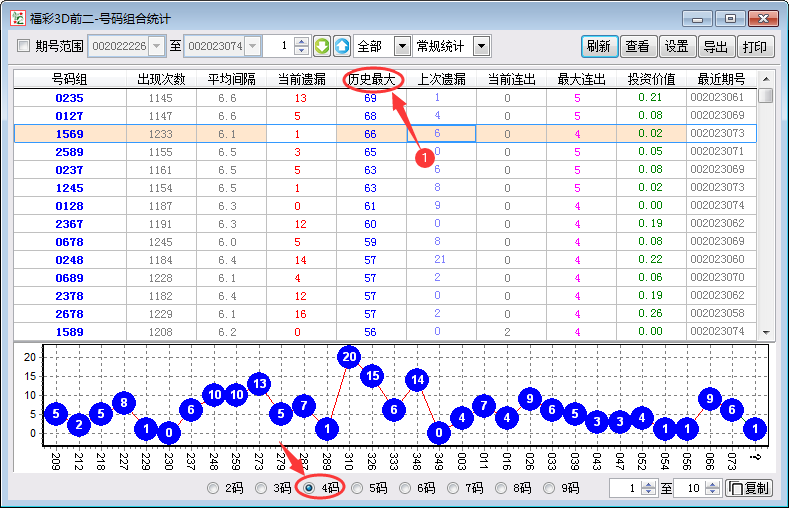Screen dimensions: 789x508
Task: Click the 打印 print button
Action: 755,46
